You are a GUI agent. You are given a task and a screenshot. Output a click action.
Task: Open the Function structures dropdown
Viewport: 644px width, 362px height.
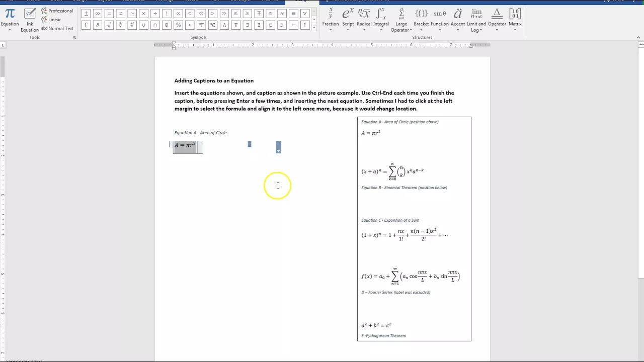point(440,20)
